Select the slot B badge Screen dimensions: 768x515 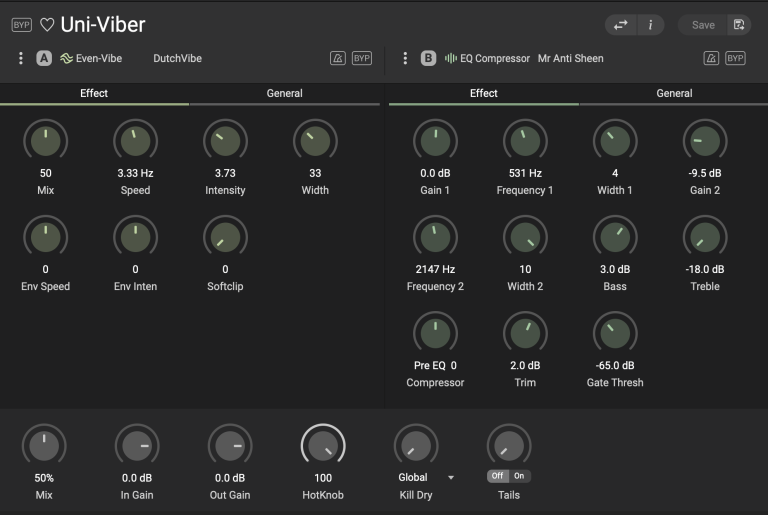pos(428,58)
